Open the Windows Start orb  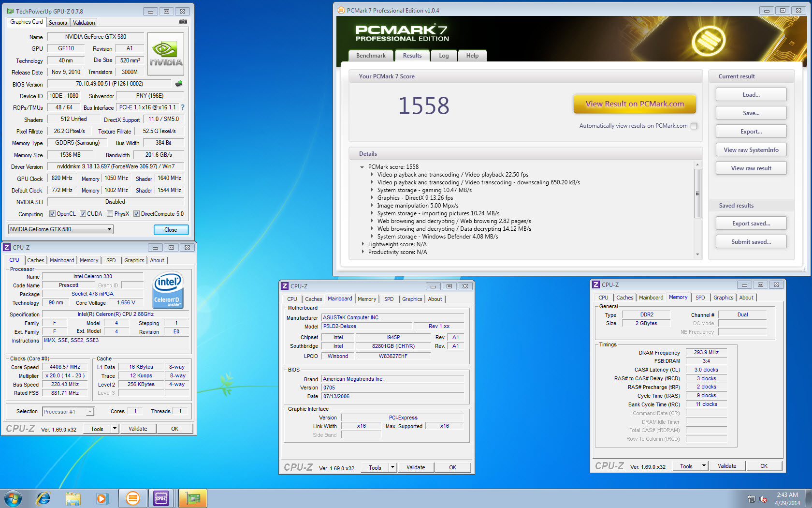[x=13, y=498]
